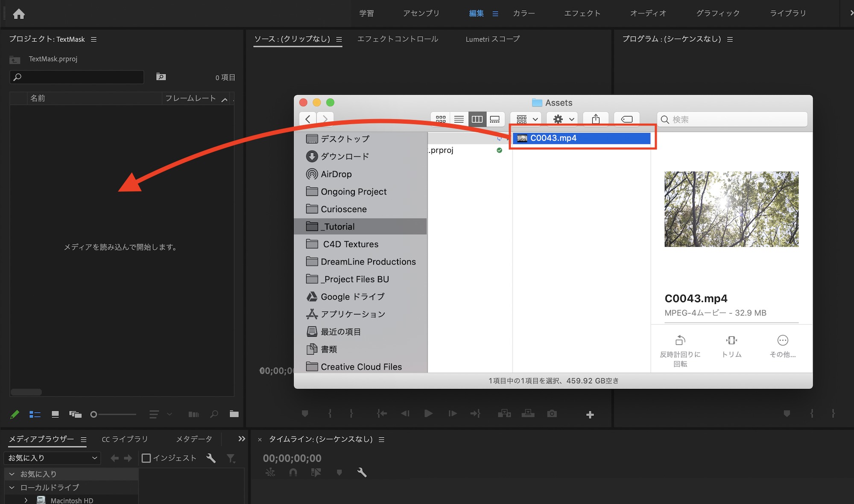Switch to the エフェクトコントロール tab
854x504 pixels.
(x=397, y=39)
